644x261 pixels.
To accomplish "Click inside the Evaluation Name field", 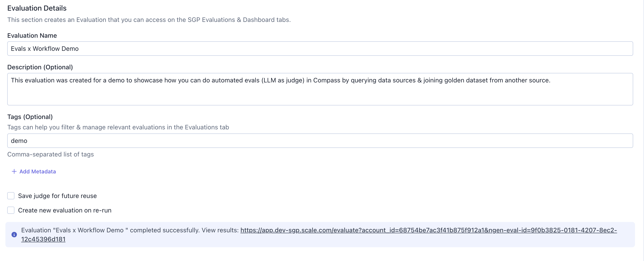I will coord(150,49).
